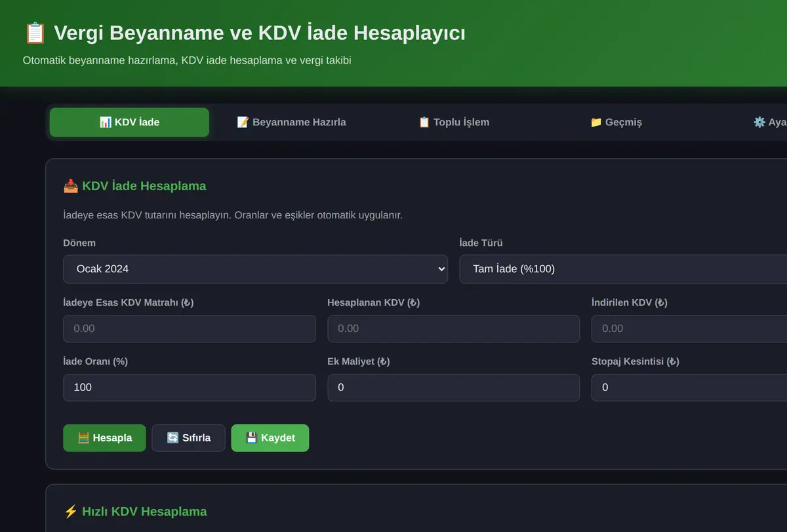Viewport: 787px width, 532px height.
Task: Click the "İade Oranı (%)" label
Action: coord(95,361)
